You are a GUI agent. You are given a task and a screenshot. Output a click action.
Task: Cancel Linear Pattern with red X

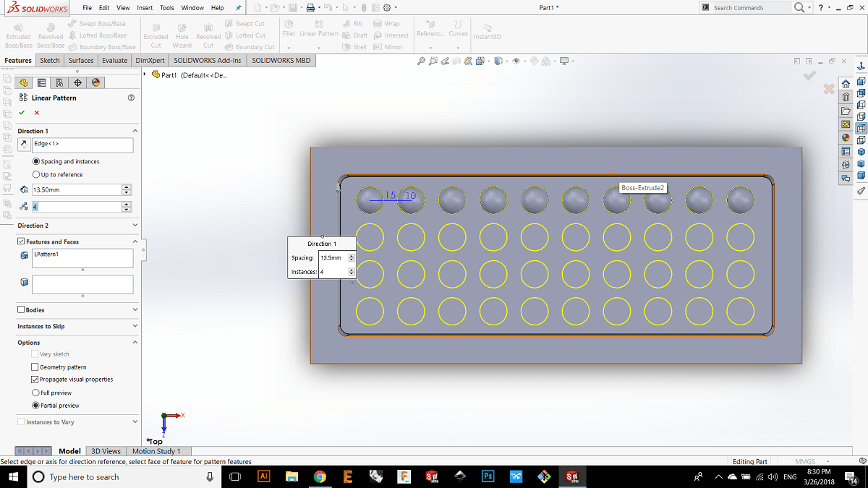(37, 113)
